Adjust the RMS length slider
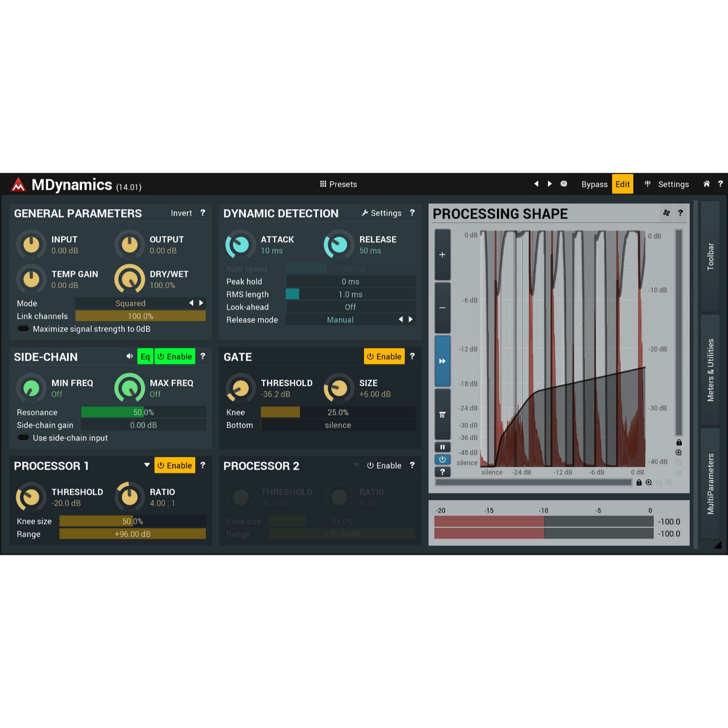728x728 pixels. (x=350, y=294)
